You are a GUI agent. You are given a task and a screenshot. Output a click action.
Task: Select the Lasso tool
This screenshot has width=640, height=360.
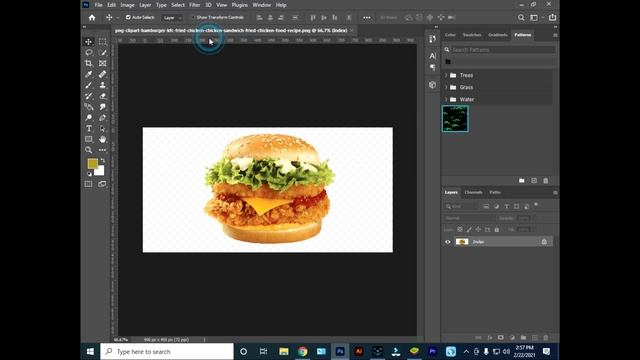(89, 53)
